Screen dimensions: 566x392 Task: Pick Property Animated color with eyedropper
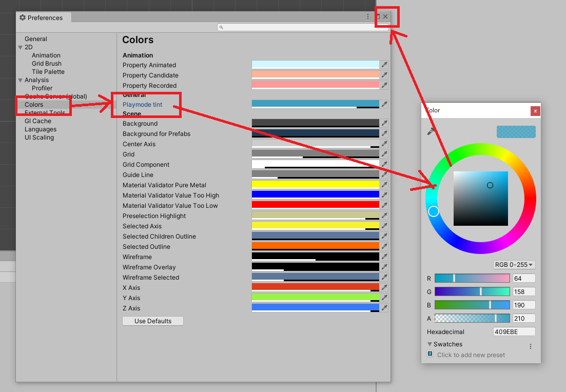click(x=384, y=65)
